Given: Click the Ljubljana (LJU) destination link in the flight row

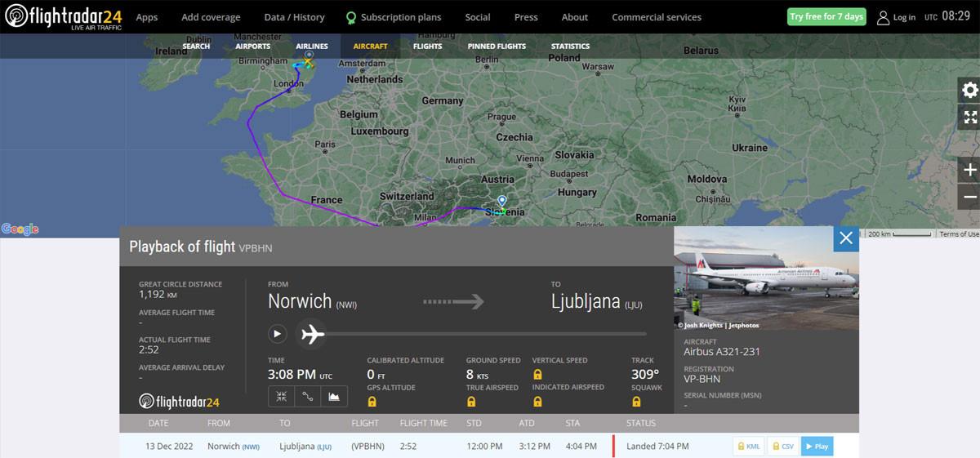Looking at the screenshot, I should (x=305, y=447).
